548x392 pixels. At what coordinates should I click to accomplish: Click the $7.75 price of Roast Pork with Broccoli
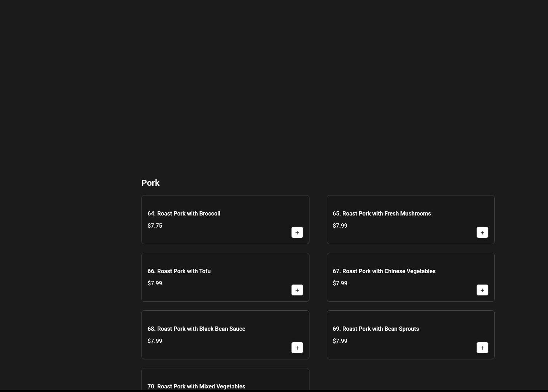point(155,226)
